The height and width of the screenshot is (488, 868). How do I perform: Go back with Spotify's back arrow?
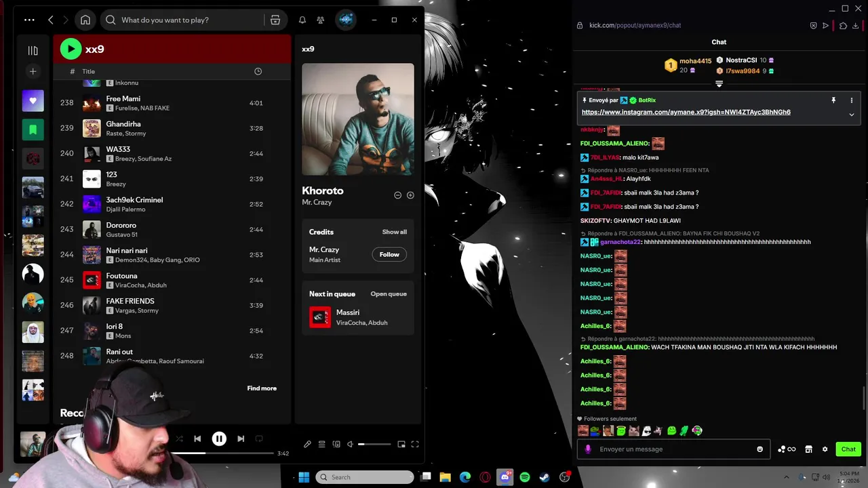tap(51, 20)
